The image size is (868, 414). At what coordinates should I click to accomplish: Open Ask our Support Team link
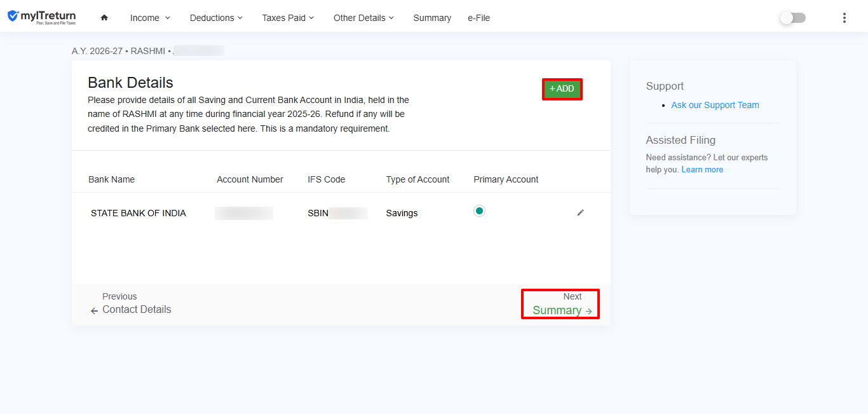pos(715,105)
